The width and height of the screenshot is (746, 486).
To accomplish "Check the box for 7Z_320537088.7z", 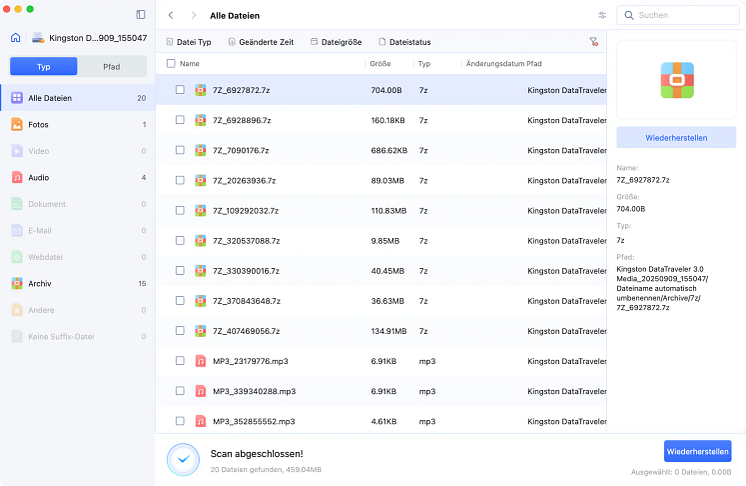I will click(180, 240).
